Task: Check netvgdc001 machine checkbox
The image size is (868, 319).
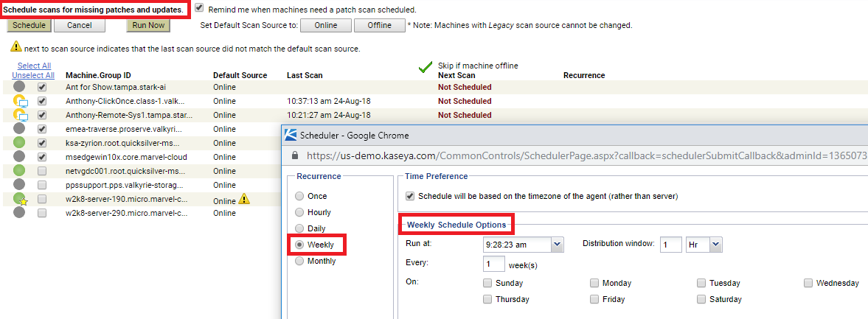Action: (42, 171)
